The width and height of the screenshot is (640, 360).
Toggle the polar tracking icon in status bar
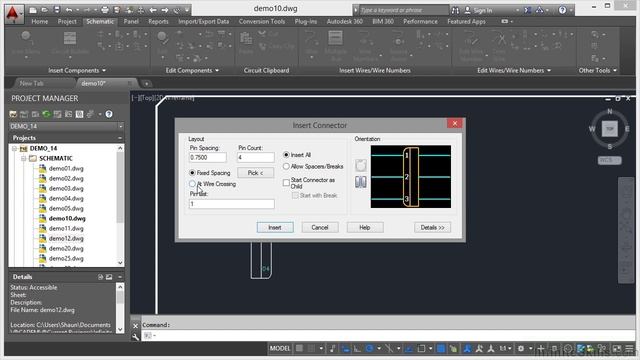[x=370, y=348]
